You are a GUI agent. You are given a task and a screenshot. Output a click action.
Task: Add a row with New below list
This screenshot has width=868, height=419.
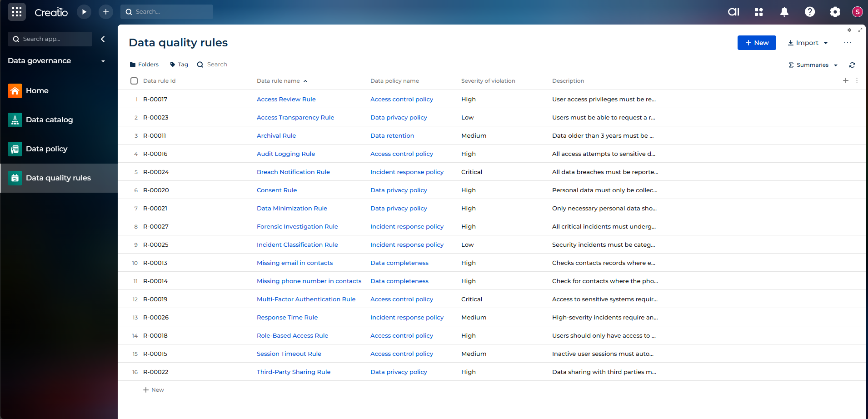[x=154, y=390]
